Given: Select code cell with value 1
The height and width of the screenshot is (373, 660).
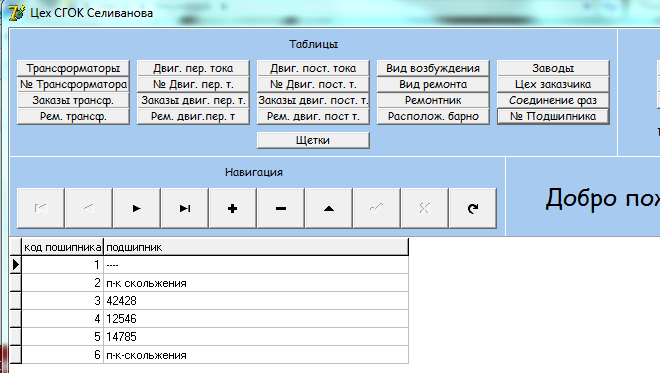Looking at the screenshot, I should [x=63, y=265].
